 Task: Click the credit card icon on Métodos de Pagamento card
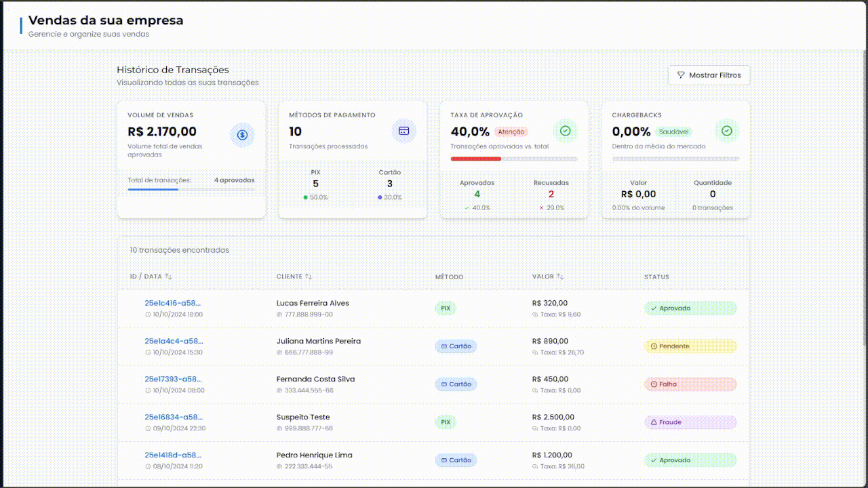[404, 131]
